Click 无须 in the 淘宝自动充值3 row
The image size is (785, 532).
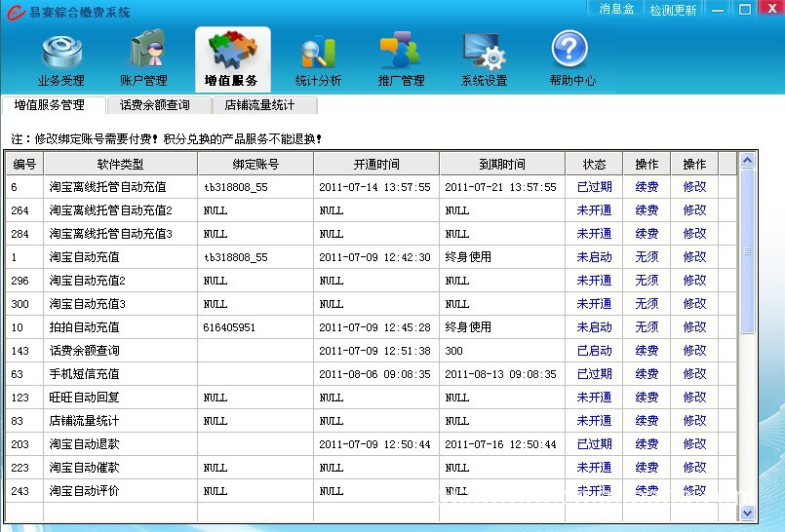coord(647,304)
